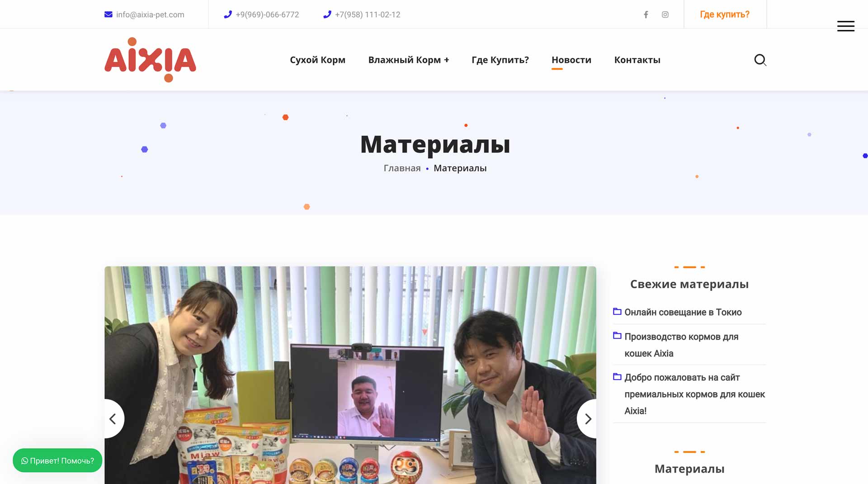Advance the image slider with the right arrow
The image size is (868, 484).
point(588,419)
